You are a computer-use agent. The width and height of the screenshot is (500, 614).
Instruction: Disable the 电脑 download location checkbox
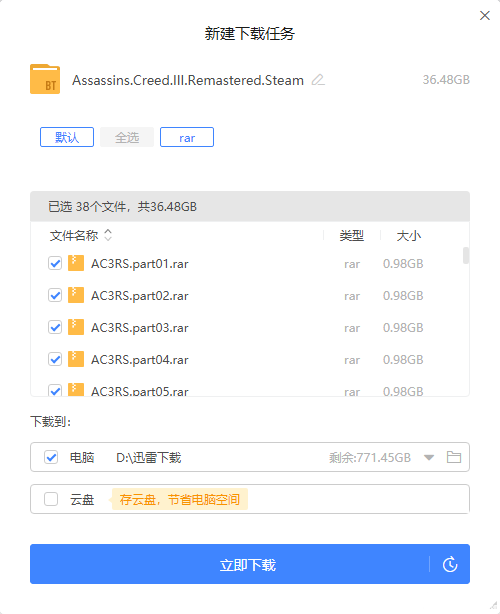(x=51, y=457)
